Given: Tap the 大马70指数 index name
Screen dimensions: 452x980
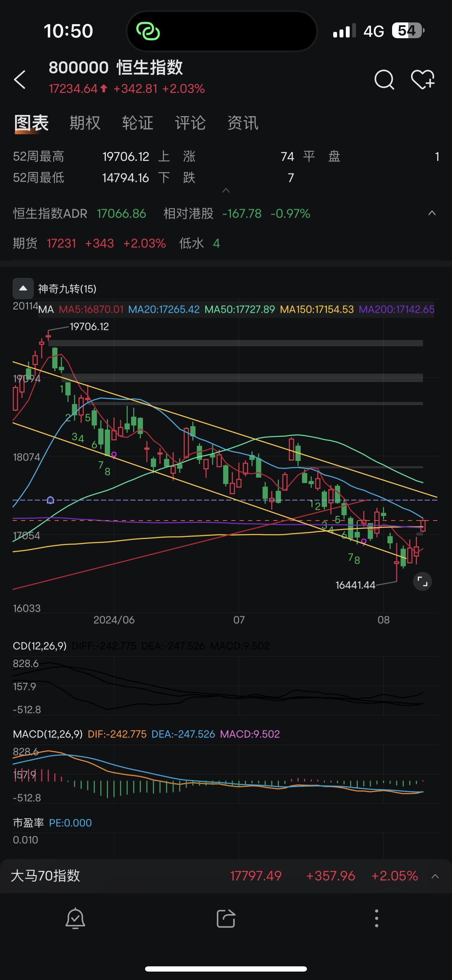Looking at the screenshot, I should pos(45,876).
